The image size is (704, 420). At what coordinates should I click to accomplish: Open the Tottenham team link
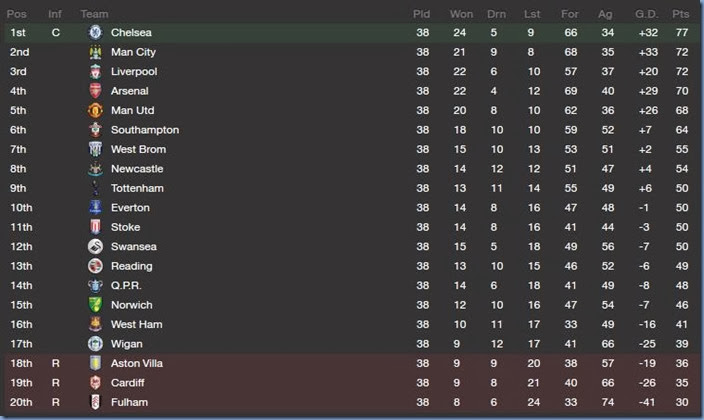coord(137,188)
